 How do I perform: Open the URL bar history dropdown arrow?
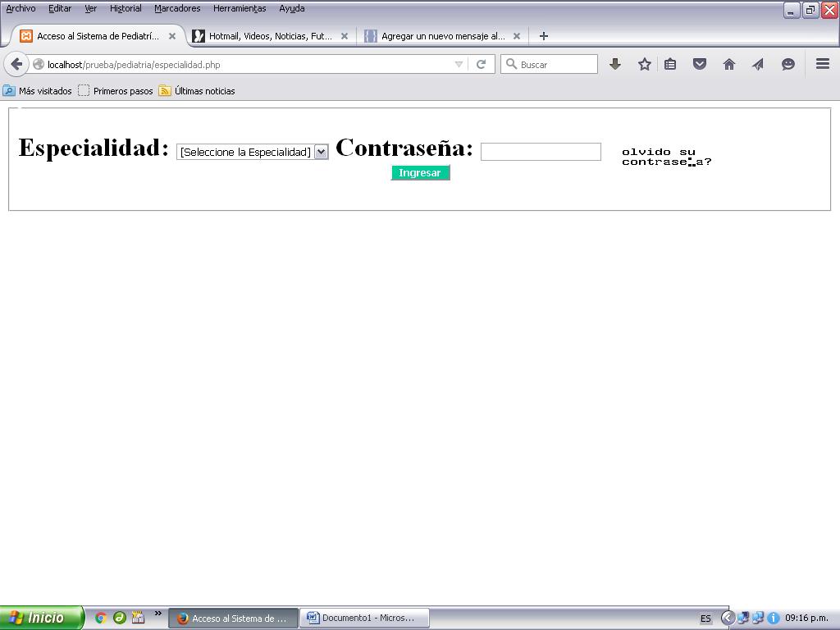pos(459,65)
